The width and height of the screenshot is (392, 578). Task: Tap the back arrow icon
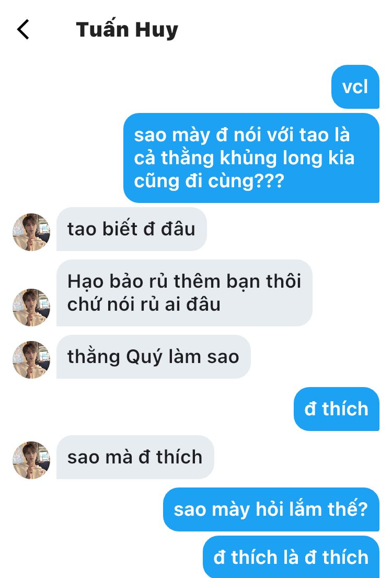[x=23, y=29]
